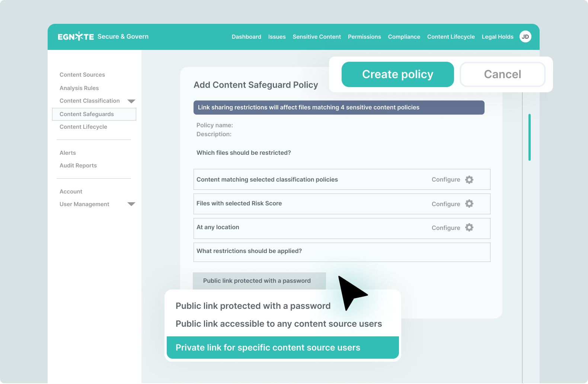The height and width of the screenshot is (384, 588).
Task: Open Audit Reports in the sidebar
Action: (x=78, y=166)
